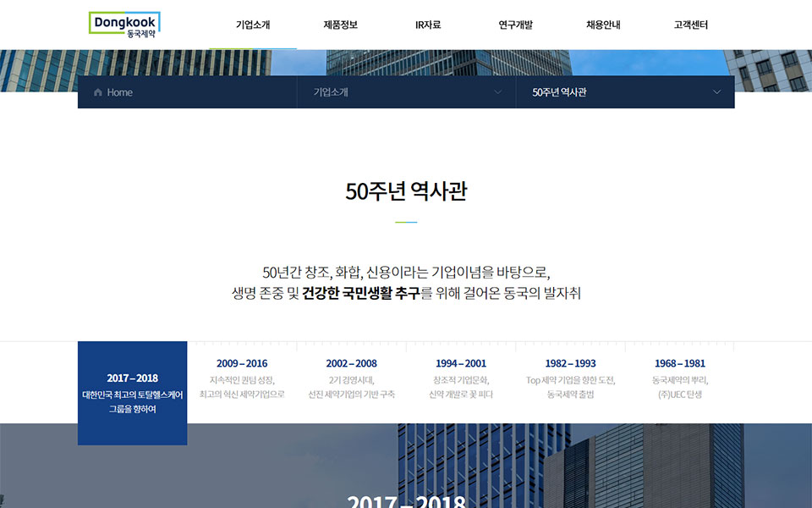812x508 pixels.
Task: Click the chevron arrow beside 50주년 역사관
Action: (716, 92)
